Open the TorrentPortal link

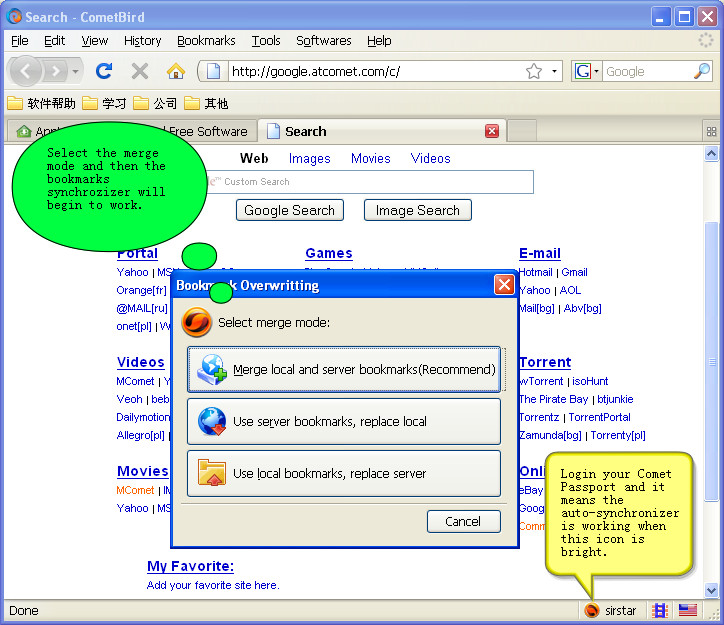pos(599,417)
